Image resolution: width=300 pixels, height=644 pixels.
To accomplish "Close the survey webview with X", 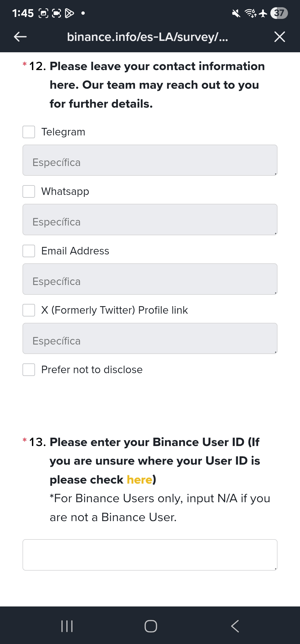I will pos(279,36).
